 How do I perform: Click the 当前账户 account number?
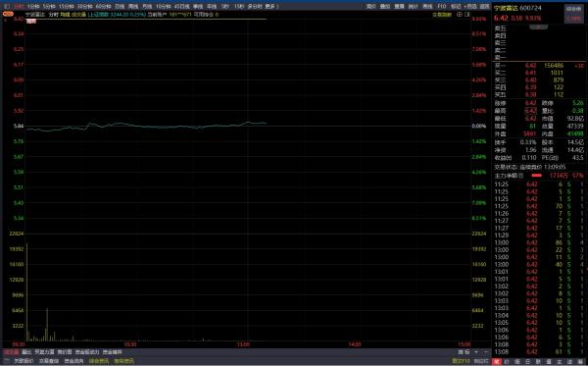[x=180, y=15]
